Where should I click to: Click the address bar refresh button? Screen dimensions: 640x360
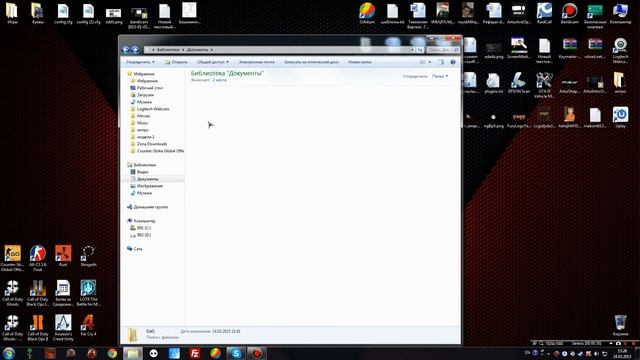420,50
